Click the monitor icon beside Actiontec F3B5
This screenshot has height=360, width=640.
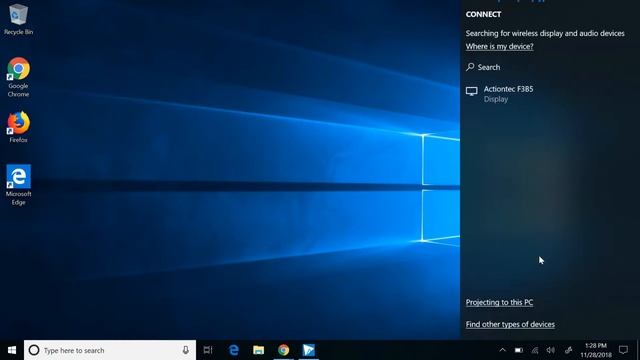click(472, 91)
